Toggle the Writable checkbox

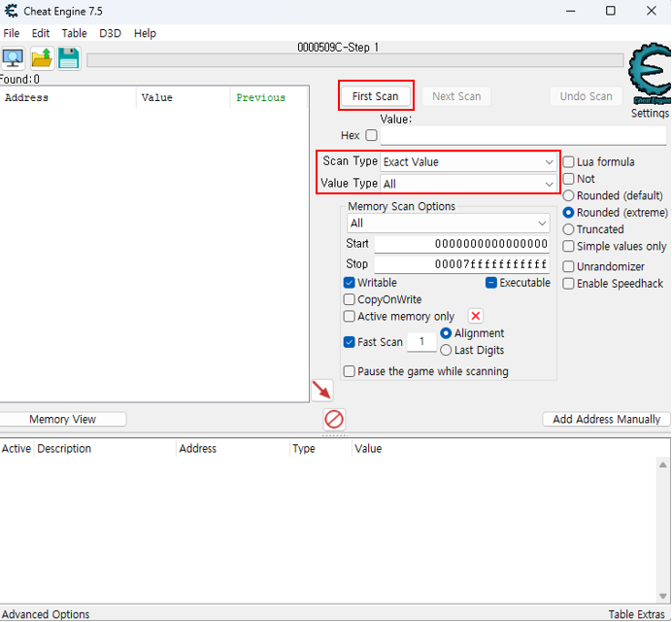pyautogui.click(x=350, y=283)
